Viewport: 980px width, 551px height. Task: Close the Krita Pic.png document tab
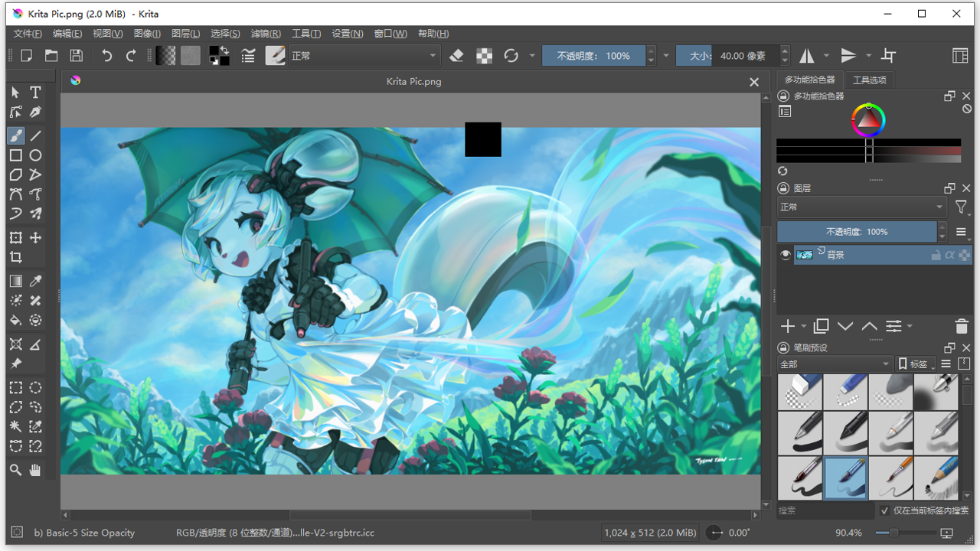pyautogui.click(x=754, y=82)
